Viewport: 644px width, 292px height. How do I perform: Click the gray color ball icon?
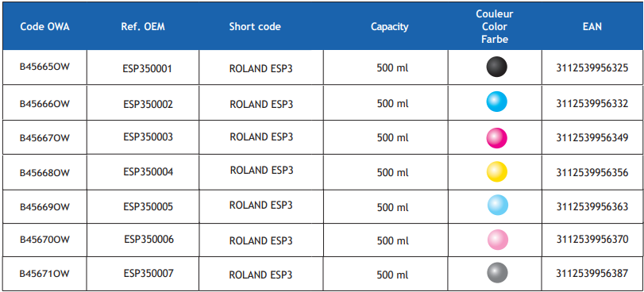coord(497,273)
